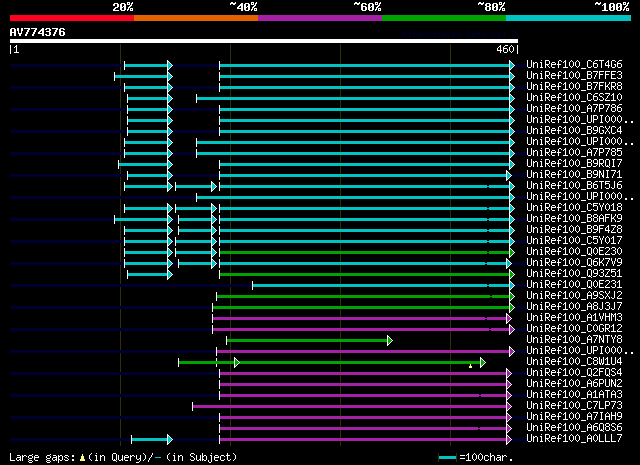
Task: Choose hit UniRef100_A7P785
Action: coord(574,153)
